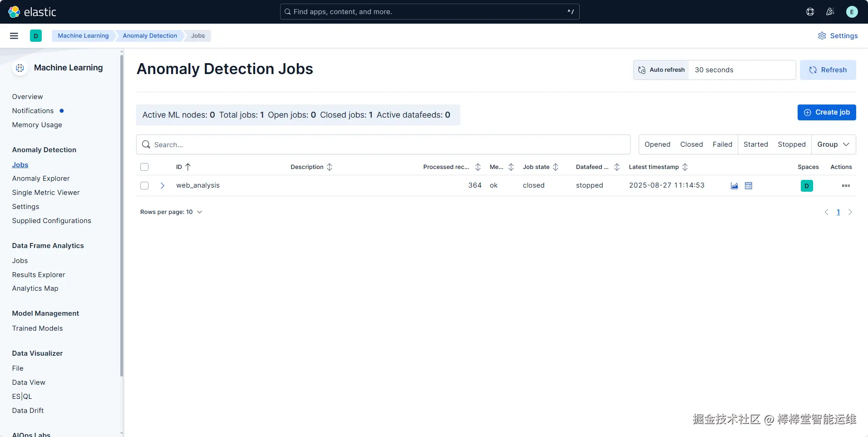Viewport: 868px width, 437px height.
Task: Toggle the hamburger navigation menu
Action: pos(14,36)
